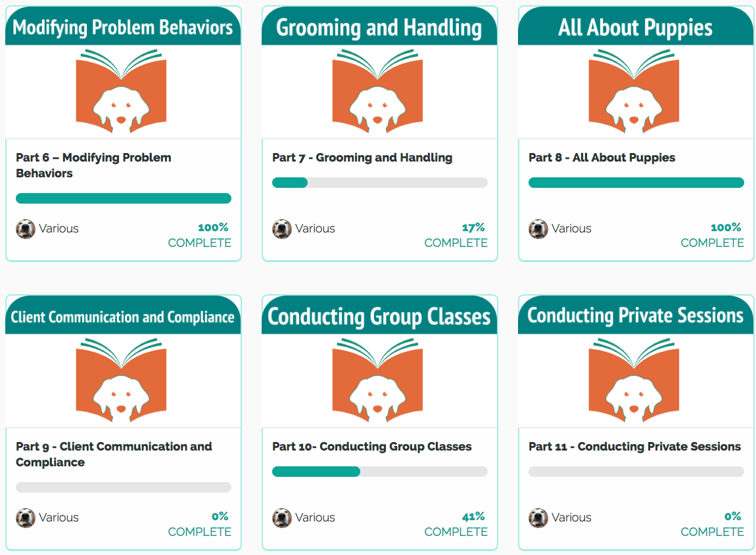Screen dimensions: 756x555
Task: Click the author avatar in the Part 7 card
Action: click(x=282, y=229)
